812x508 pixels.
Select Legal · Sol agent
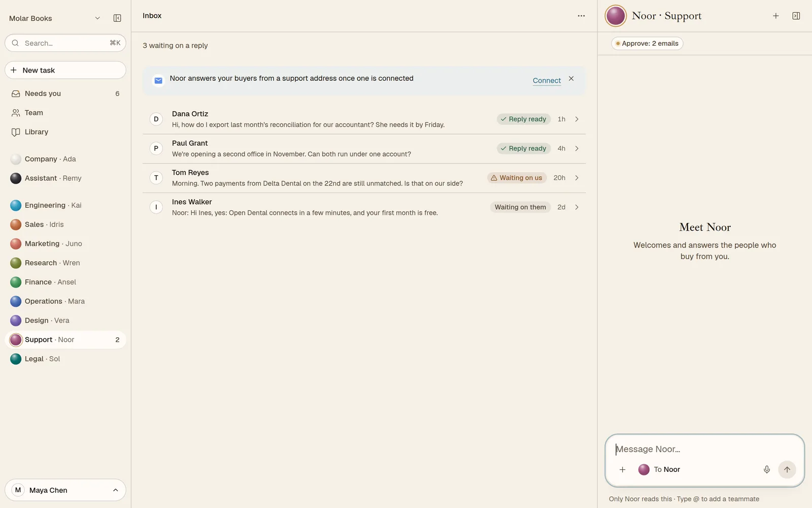(x=65, y=359)
